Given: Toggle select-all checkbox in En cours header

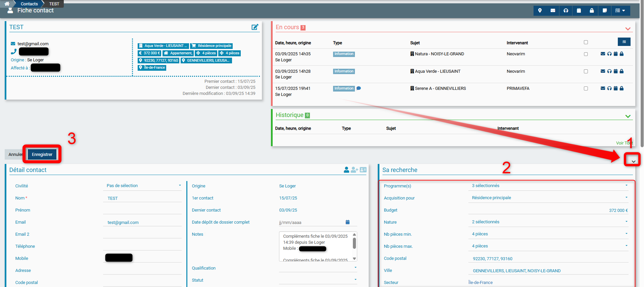Looking at the screenshot, I should [x=586, y=42].
